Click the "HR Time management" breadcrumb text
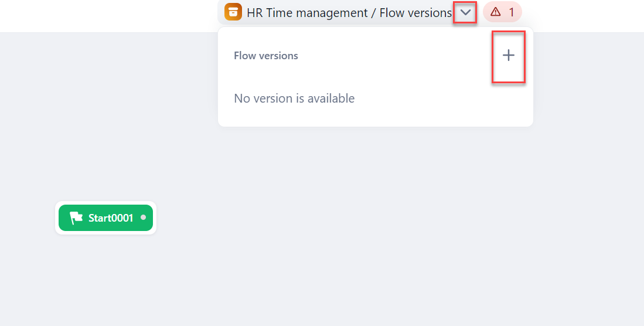 [x=308, y=12]
